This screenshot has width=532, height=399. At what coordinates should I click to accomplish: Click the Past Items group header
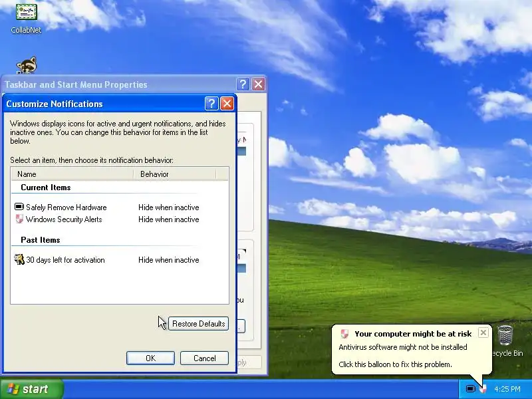pos(41,240)
